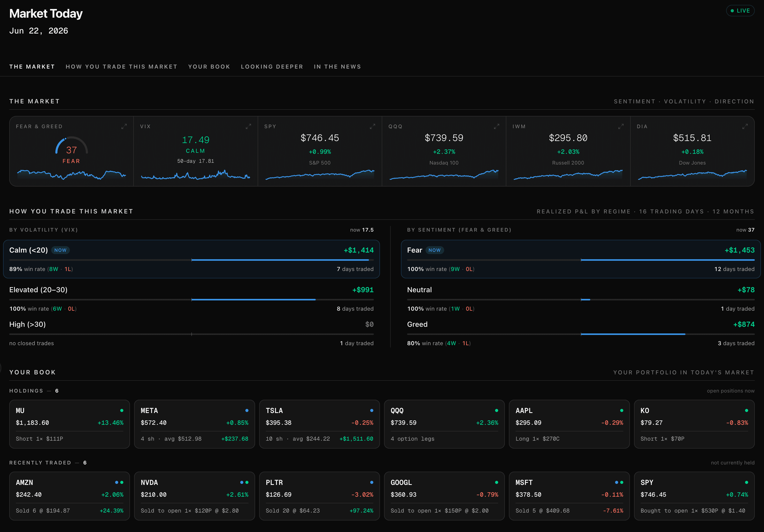Open the NVDA recently traded card

[194, 496]
